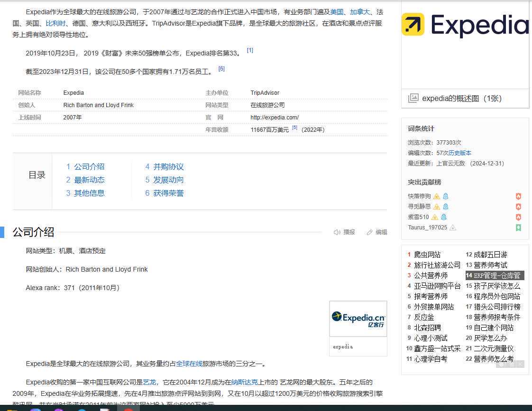Open the 全球在线 link
Image resolution: width=532 pixels, height=411 pixels.
point(189,364)
